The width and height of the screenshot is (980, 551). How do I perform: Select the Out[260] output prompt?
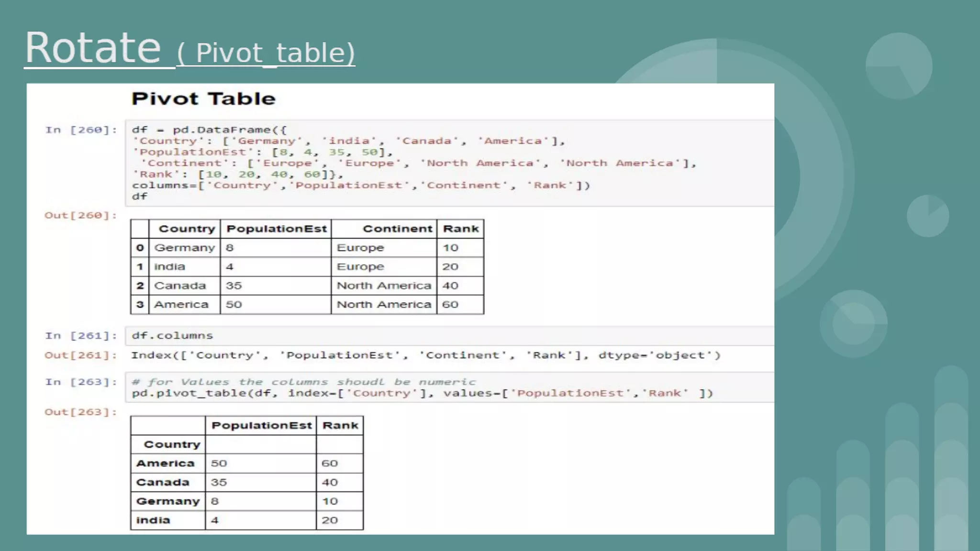81,215
